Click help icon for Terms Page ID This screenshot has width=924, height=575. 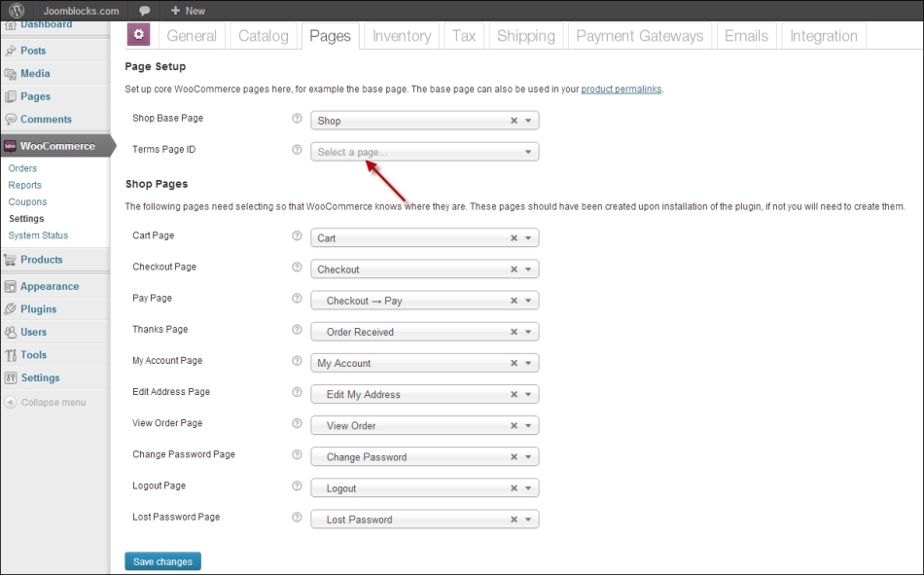[297, 149]
